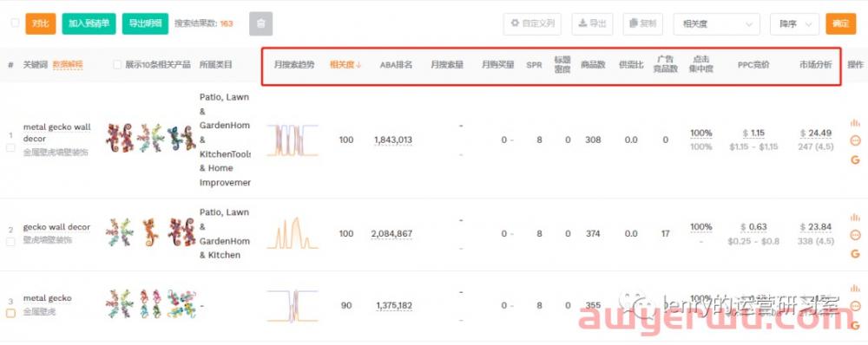The image size is (868, 345).
Task: Open product thumbnails for metal gecko wall decor
Action: (x=150, y=138)
